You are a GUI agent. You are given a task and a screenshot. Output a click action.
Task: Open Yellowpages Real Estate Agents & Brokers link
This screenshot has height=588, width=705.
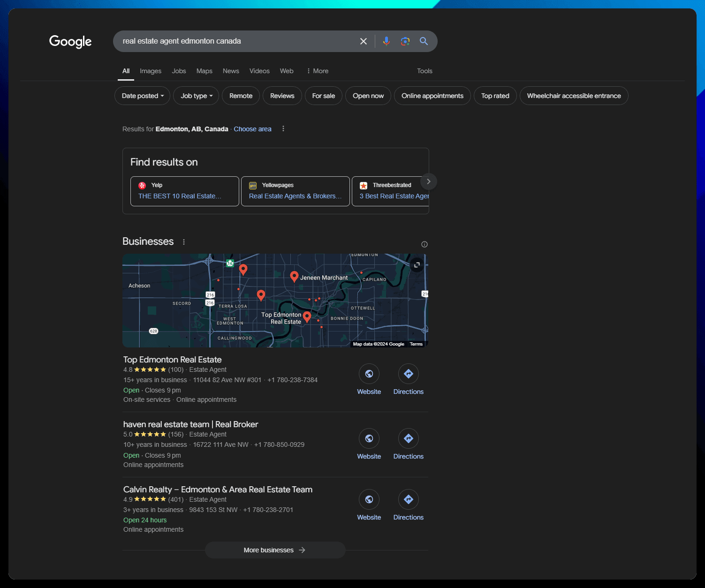[x=295, y=196]
